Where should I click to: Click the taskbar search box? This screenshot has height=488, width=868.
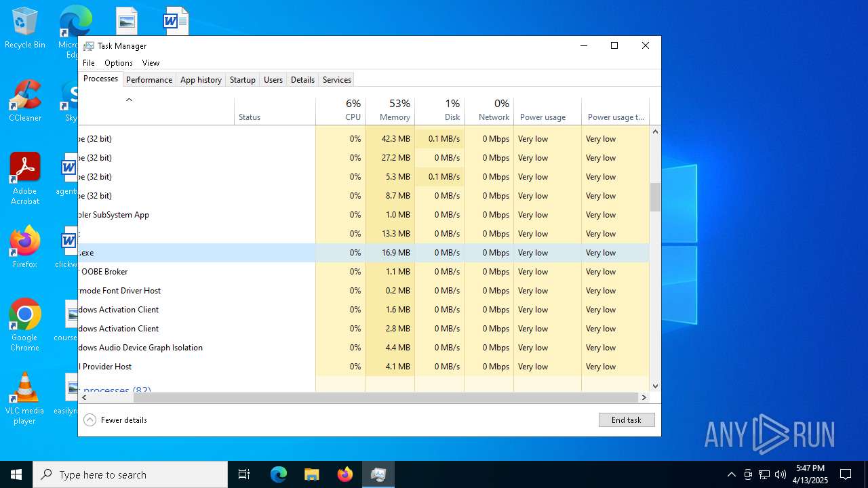130,474
